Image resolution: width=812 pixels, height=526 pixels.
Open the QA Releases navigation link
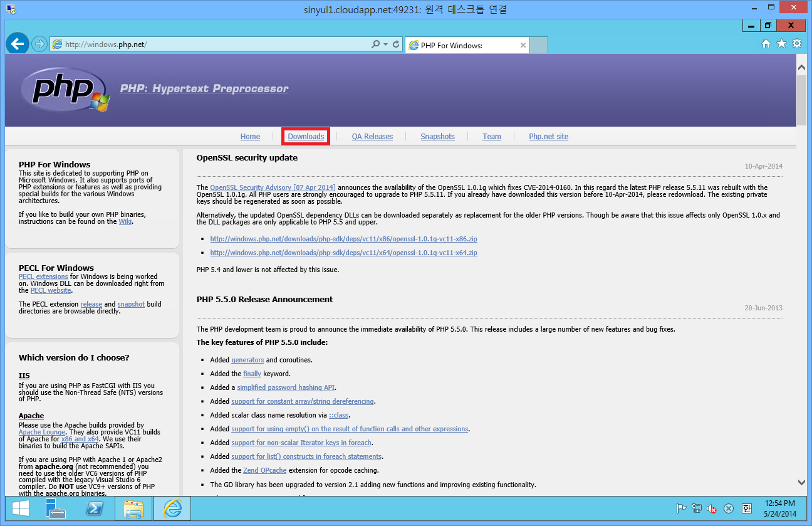(372, 136)
